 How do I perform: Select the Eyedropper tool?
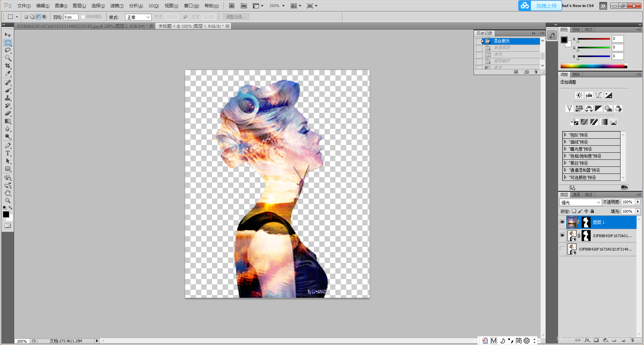tap(8, 73)
